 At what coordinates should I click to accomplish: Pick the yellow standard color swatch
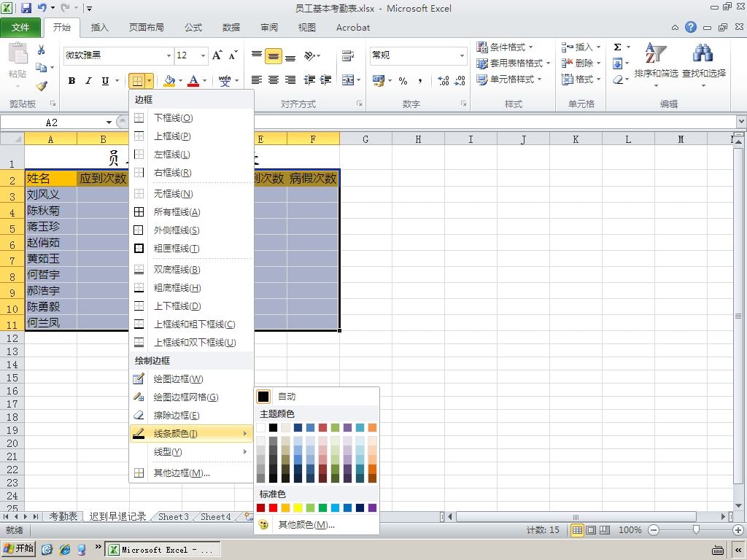pos(298,507)
